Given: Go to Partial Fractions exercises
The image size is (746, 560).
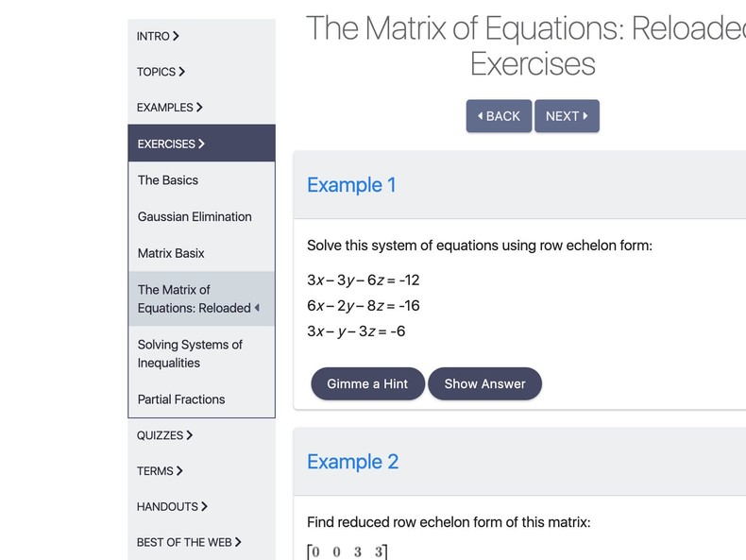Looking at the screenshot, I should pyautogui.click(x=181, y=399).
